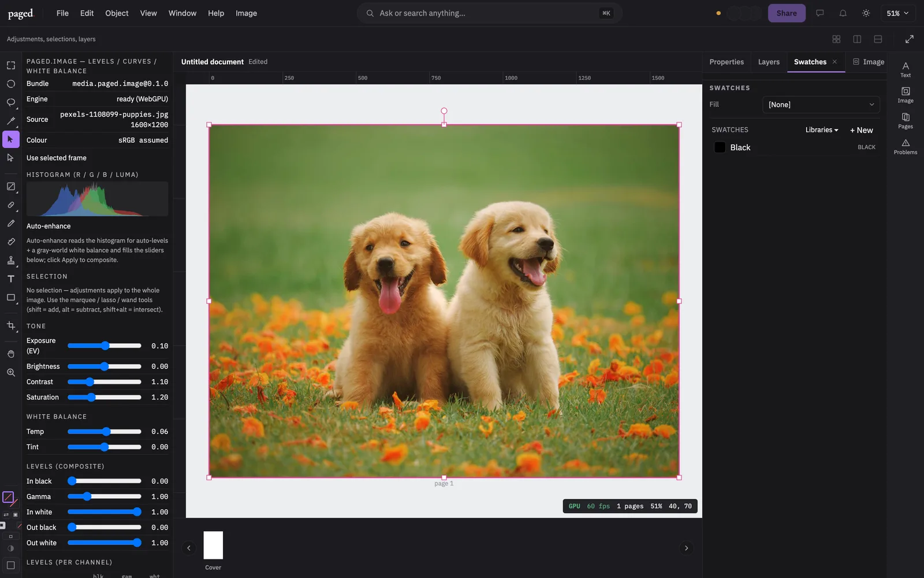Viewport: 924px width, 578px height.
Task: Pick the magic wand tool
Action: [10, 121]
